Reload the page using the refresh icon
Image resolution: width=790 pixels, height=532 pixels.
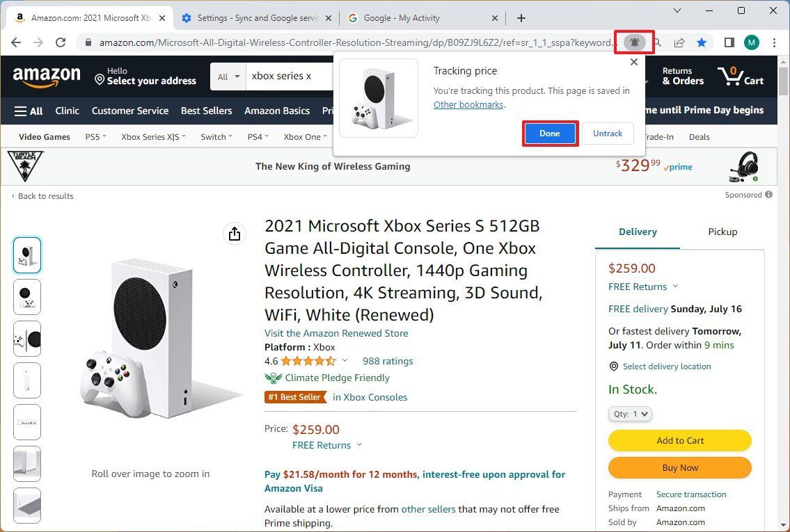61,42
